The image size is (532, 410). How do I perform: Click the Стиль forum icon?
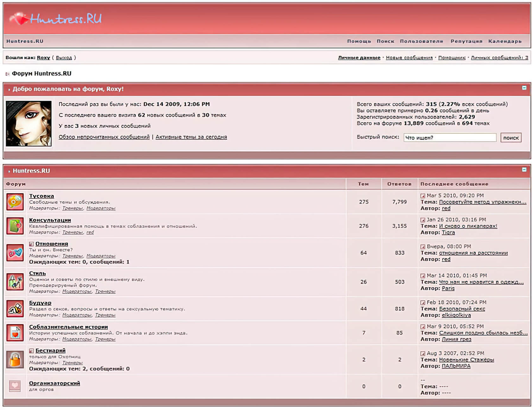[x=15, y=282]
